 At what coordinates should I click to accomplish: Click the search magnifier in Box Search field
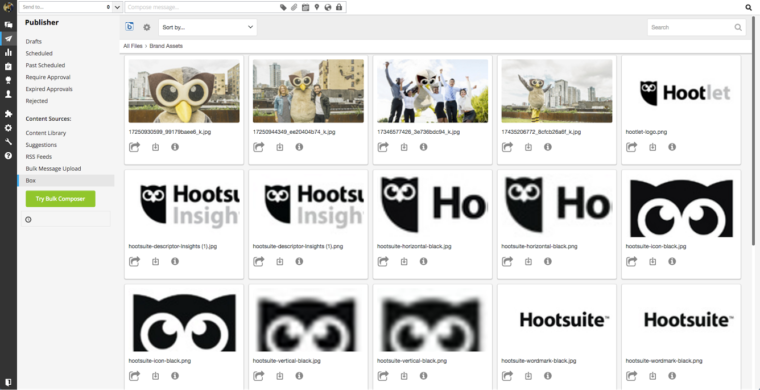pyautogui.click(x=738, y=28)
